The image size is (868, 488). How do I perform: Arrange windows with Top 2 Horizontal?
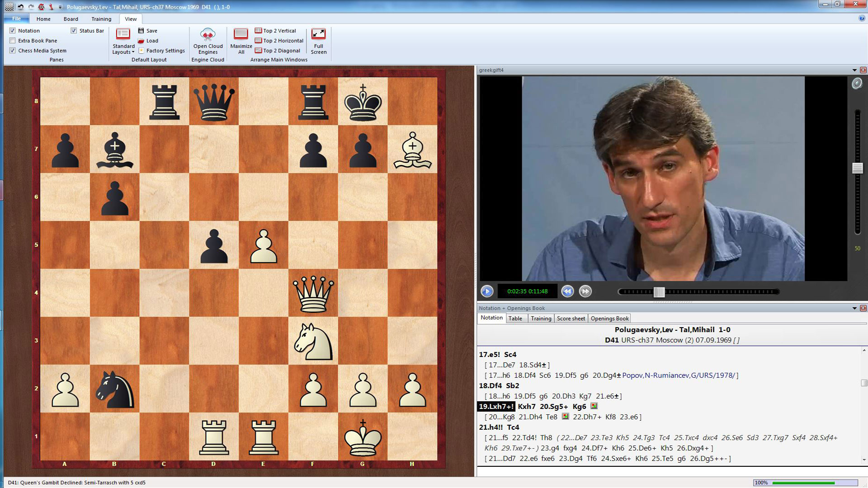[279, 40]
